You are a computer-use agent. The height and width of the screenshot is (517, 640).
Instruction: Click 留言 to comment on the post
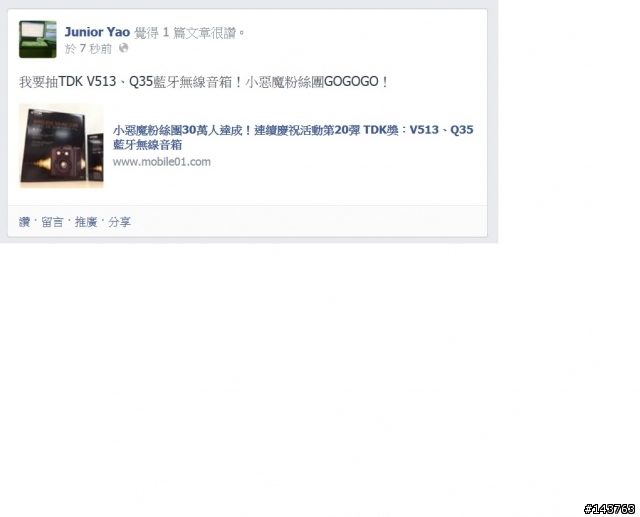pyautogui.click(x=52, y=222)
